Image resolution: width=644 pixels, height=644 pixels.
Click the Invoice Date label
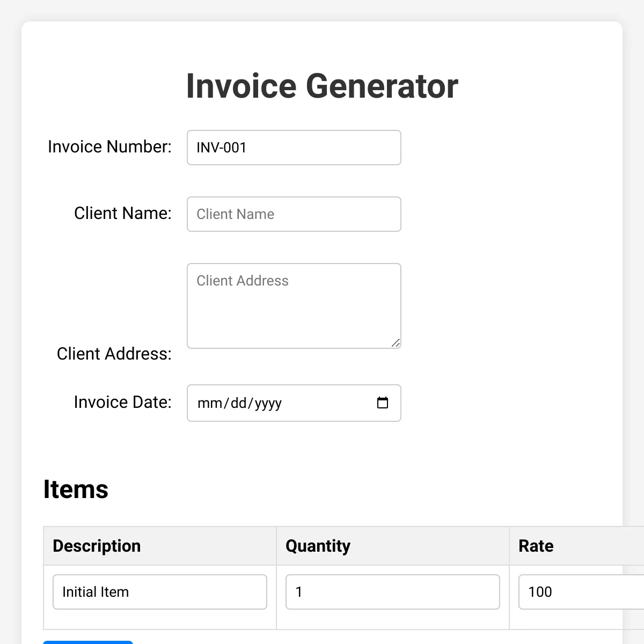pos(123,402)
